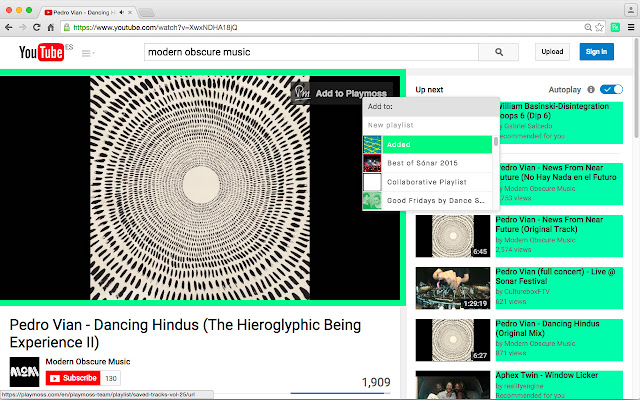
Task: Click the Sign in button
Action: pyautogui.click(x=596, y=52)
